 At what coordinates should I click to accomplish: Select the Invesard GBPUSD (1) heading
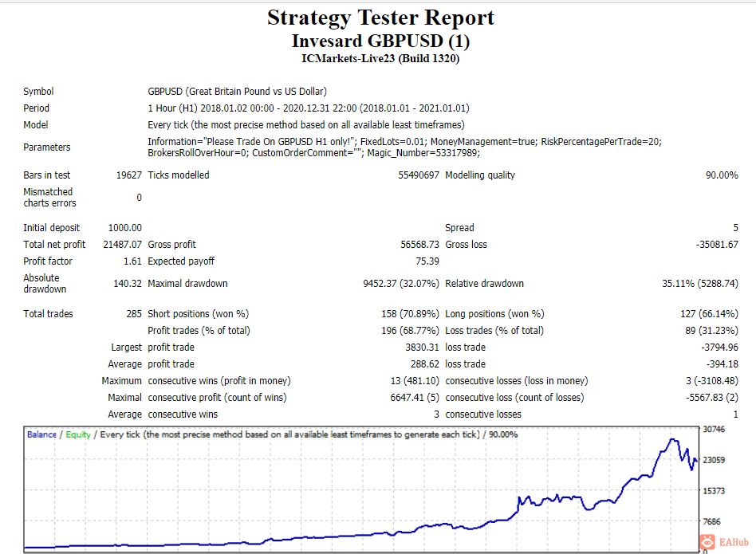click(380, 41)
